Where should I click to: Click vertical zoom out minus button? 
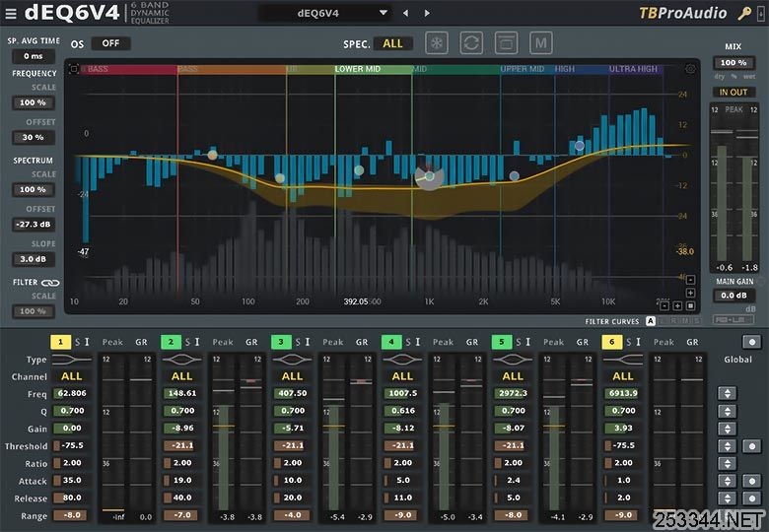point(690,280)
